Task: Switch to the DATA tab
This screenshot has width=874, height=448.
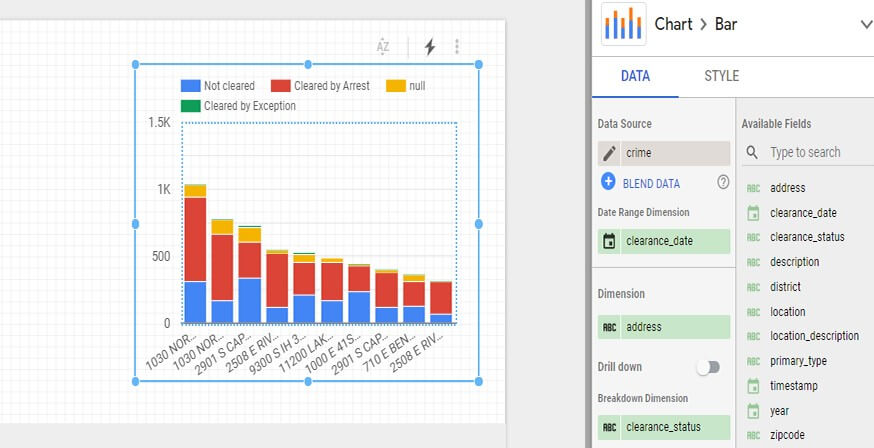Action: (x=635, y=76)
